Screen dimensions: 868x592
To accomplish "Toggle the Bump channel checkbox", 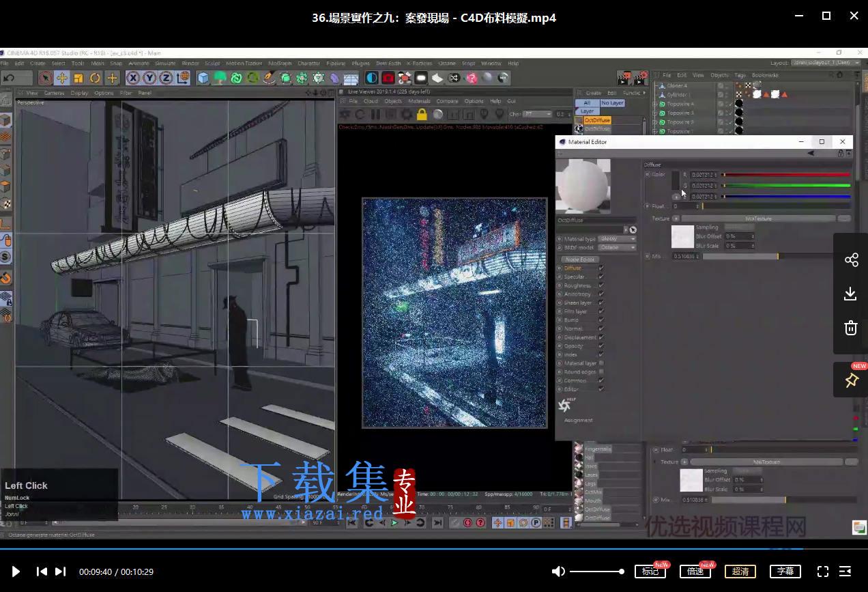I will tap(601, 320).
